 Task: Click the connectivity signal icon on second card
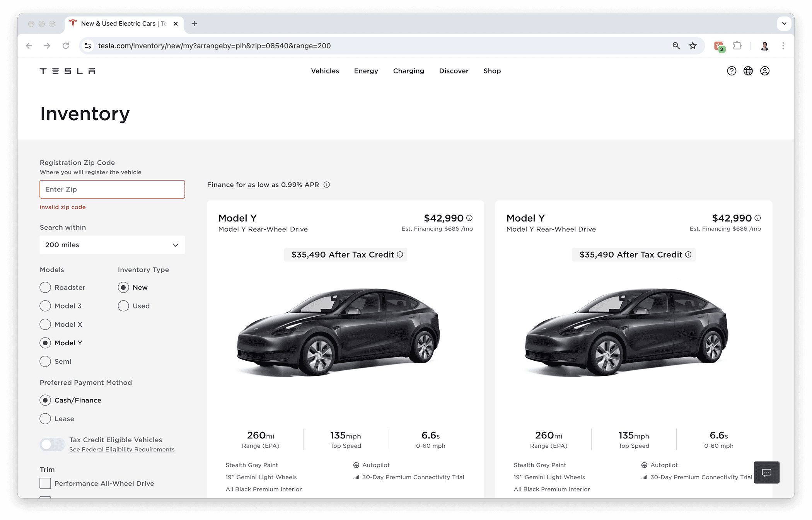pyautogui.click(x=644, y=477)
